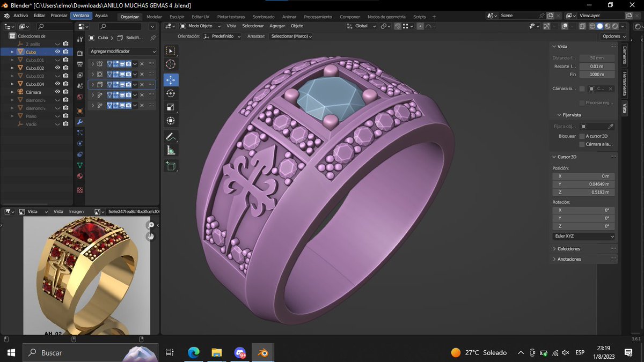
Task: Select the Select Box tool in viewport toolbar
Action: tap(171, 51)
